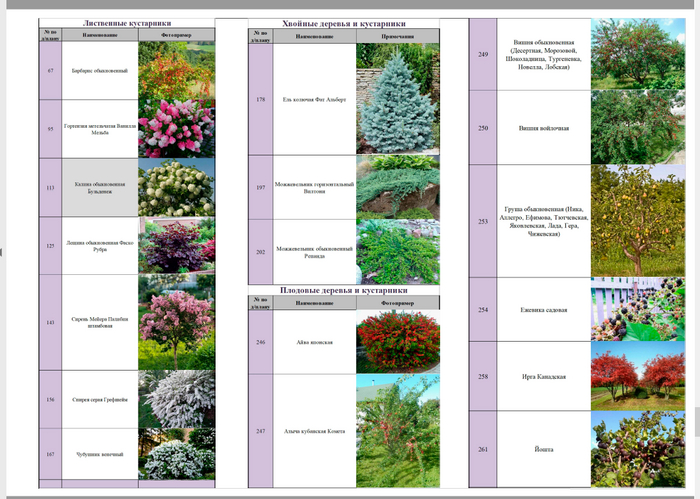Select the 'Айва японская' cell
Image resolution: width=700 pixels, height=499 pixels.
pyautogui.click(x=314, y=342)
